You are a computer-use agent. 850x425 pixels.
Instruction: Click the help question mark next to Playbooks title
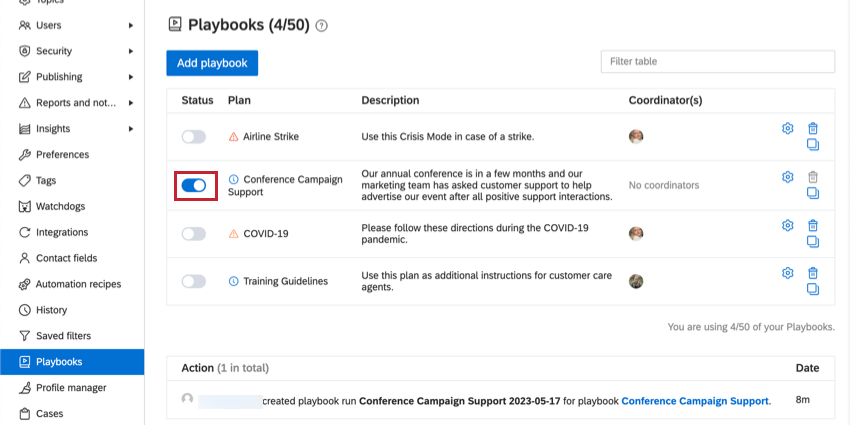(321, 25)
